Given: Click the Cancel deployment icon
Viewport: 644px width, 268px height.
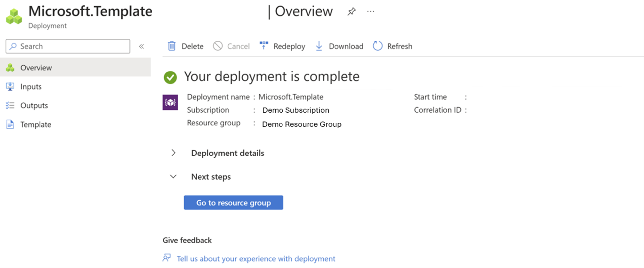Looking at the screenshot, I should pos(218,46).
